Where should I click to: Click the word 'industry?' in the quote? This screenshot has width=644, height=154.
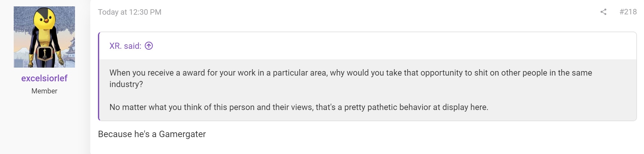tap(126, 84)
